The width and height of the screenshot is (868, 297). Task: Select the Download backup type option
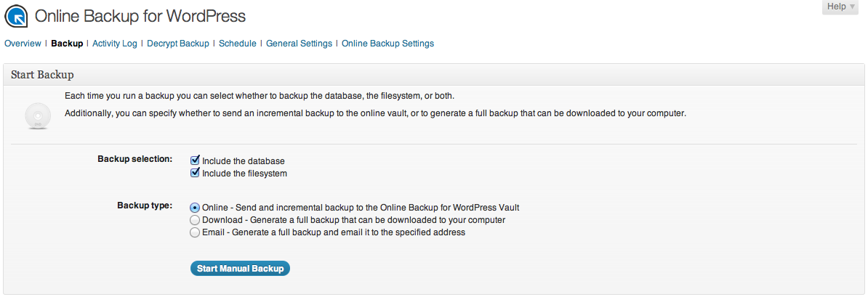coord(194,220)
